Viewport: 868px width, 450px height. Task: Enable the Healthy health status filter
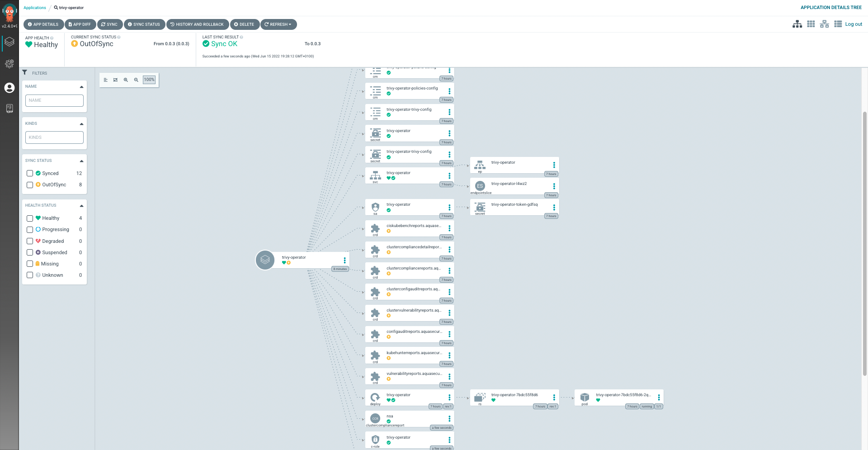coord(29,218)
